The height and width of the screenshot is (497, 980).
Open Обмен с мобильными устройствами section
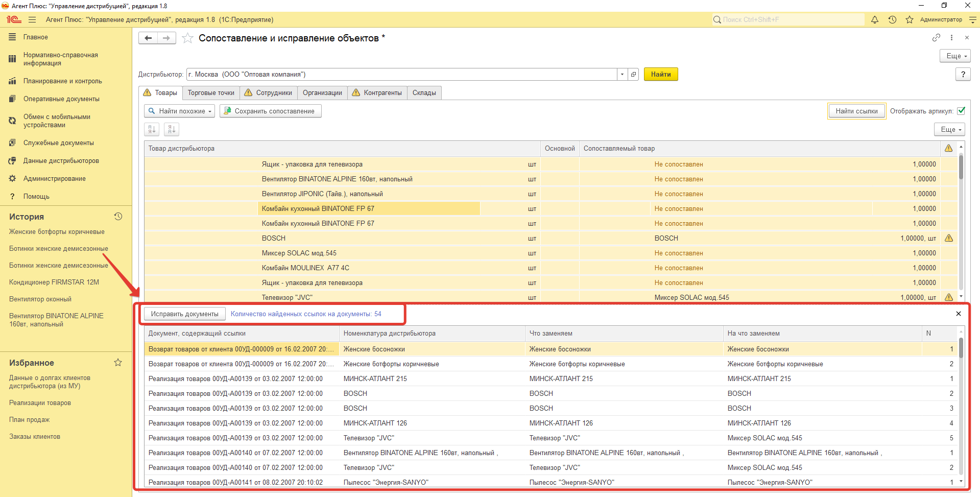pos(57,121)
